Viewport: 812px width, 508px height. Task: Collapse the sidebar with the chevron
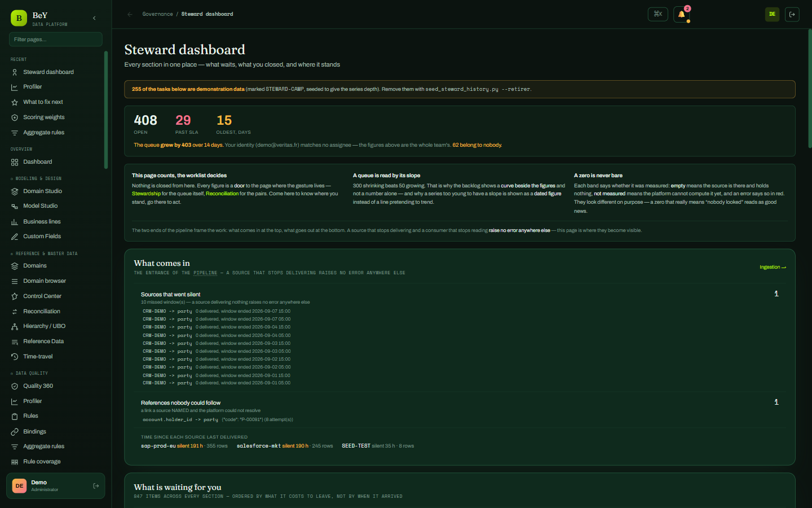click(94, 18)
